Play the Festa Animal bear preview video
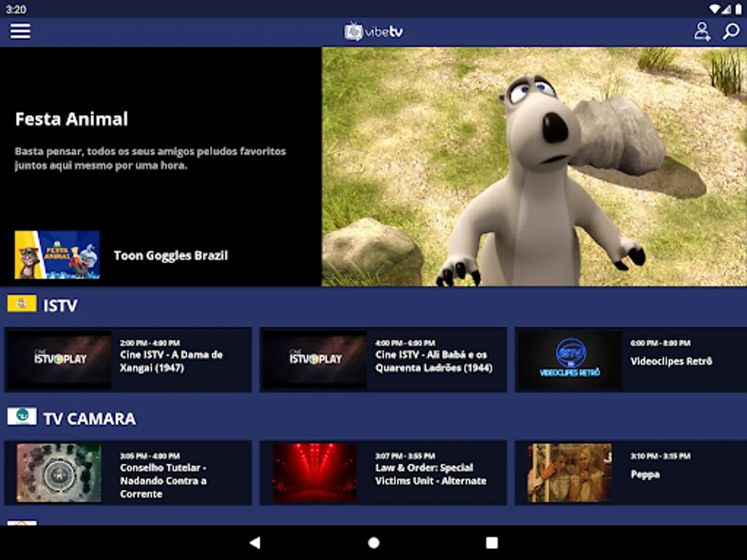Viewport: 747px width, 560px height. coord(534,167)
